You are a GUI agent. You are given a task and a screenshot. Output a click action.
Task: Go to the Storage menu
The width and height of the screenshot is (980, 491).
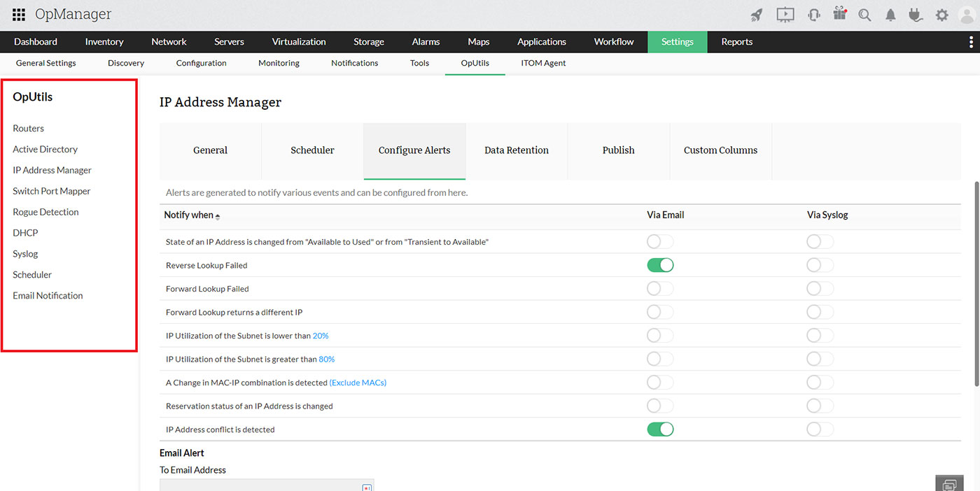369,42
